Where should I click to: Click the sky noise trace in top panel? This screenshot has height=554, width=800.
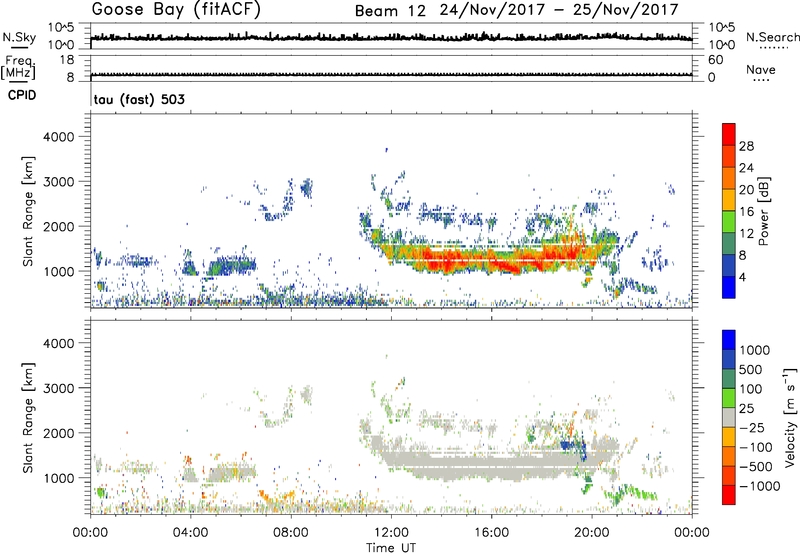(391, 37)
